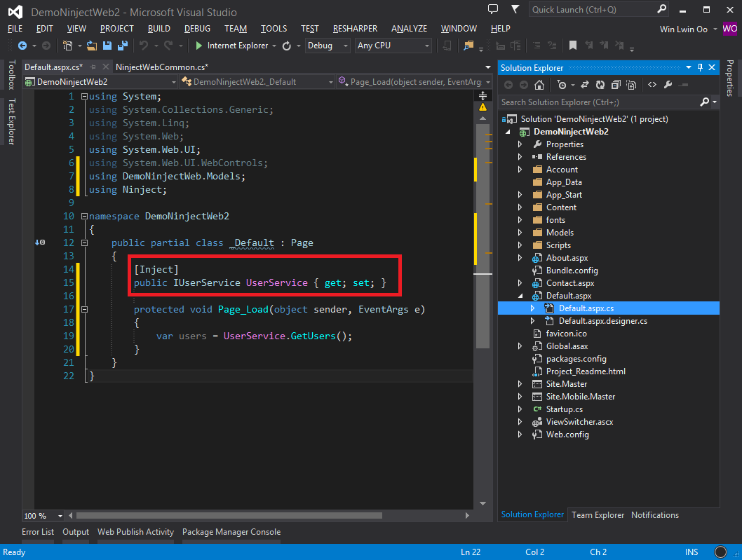Refresh the Solution Explorer tree

600,85
